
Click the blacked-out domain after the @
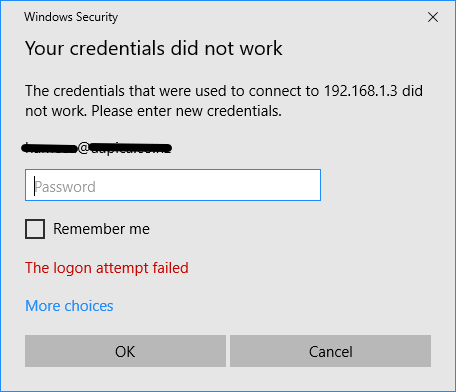click(x=131, y=149)
